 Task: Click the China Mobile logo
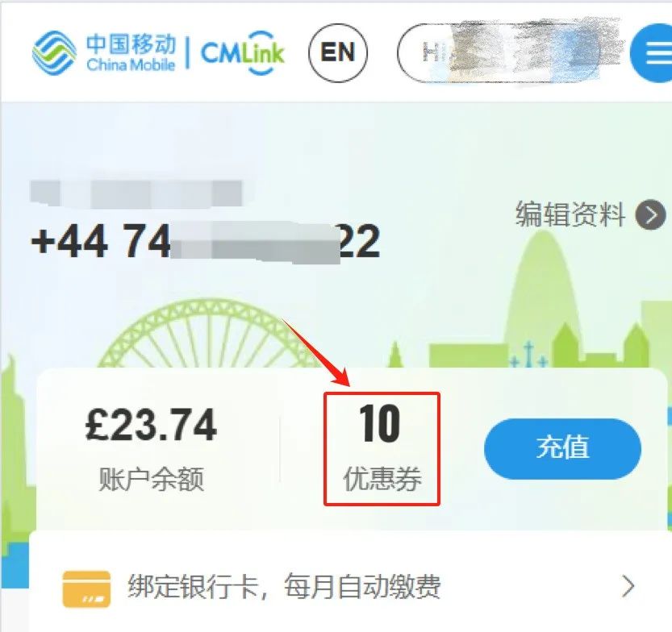(104, 52)
